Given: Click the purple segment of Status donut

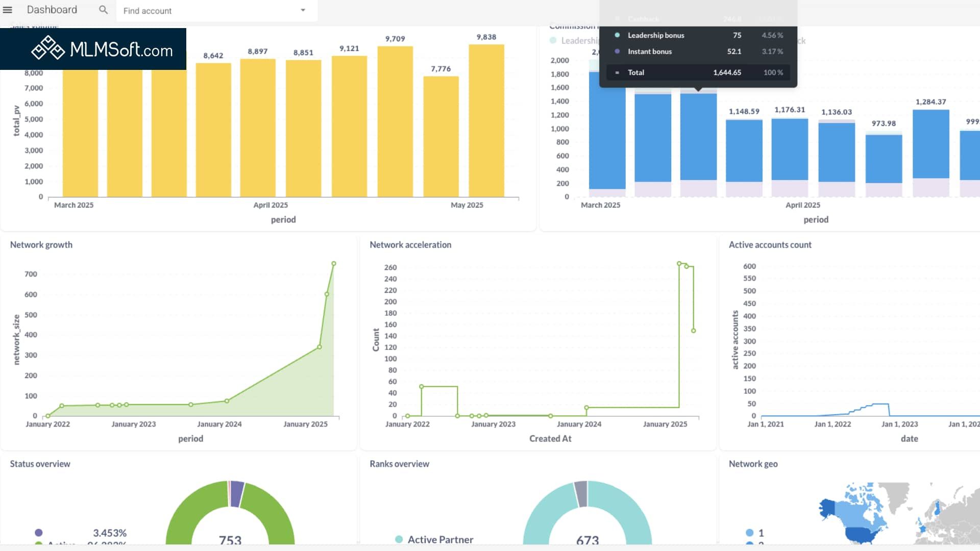Looking at the screenshot, I should tap(236, 494).
